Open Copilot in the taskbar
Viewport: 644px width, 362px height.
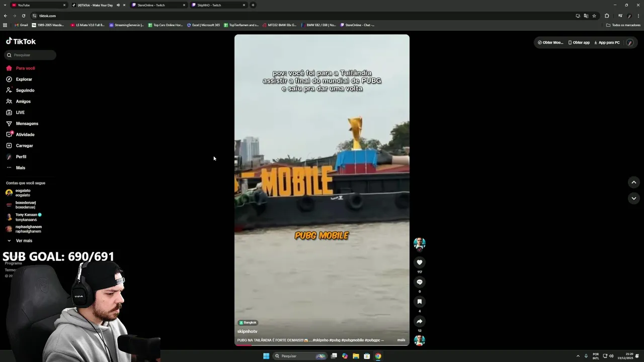[x=345, y=356]
